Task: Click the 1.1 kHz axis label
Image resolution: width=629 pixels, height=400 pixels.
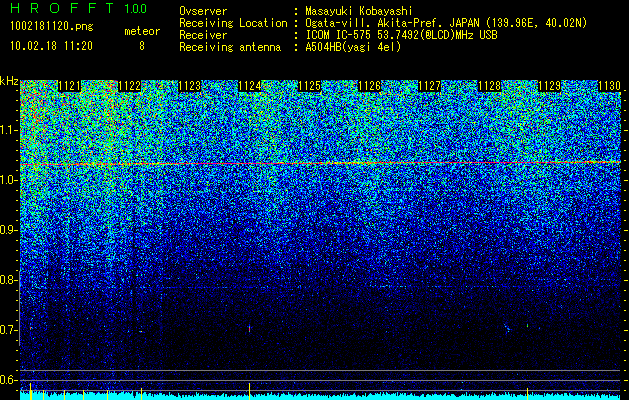Action: coord(9,130)
